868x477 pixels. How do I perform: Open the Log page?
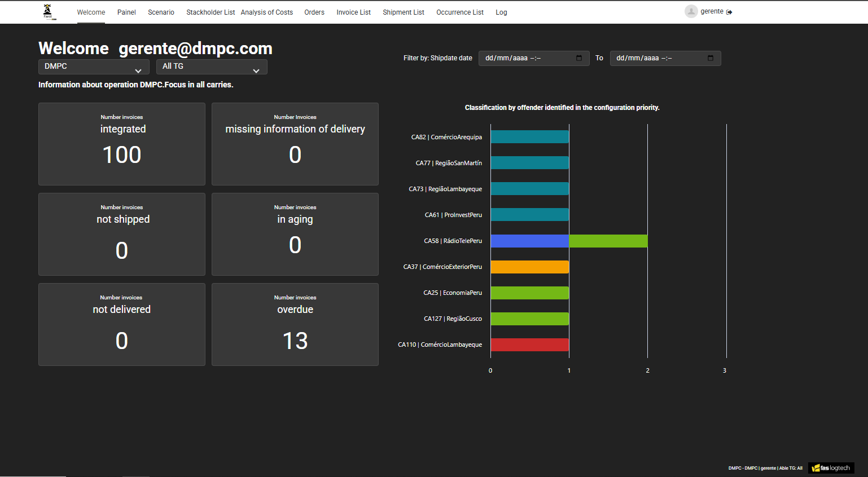tap(501, 12)
